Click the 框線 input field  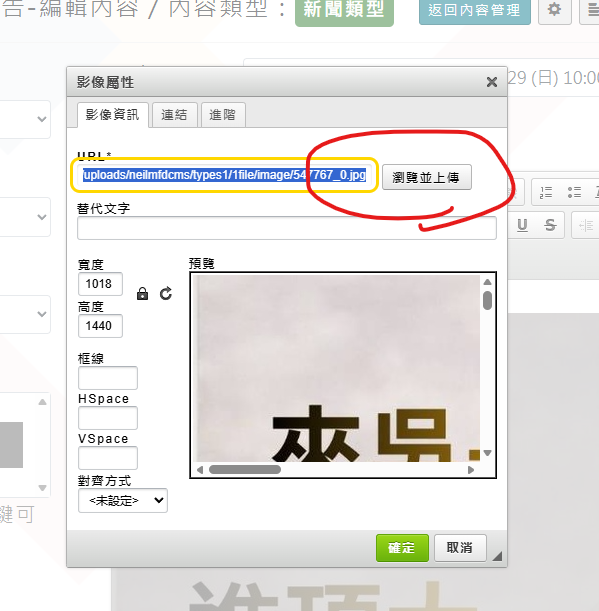[x=108, y=378]
